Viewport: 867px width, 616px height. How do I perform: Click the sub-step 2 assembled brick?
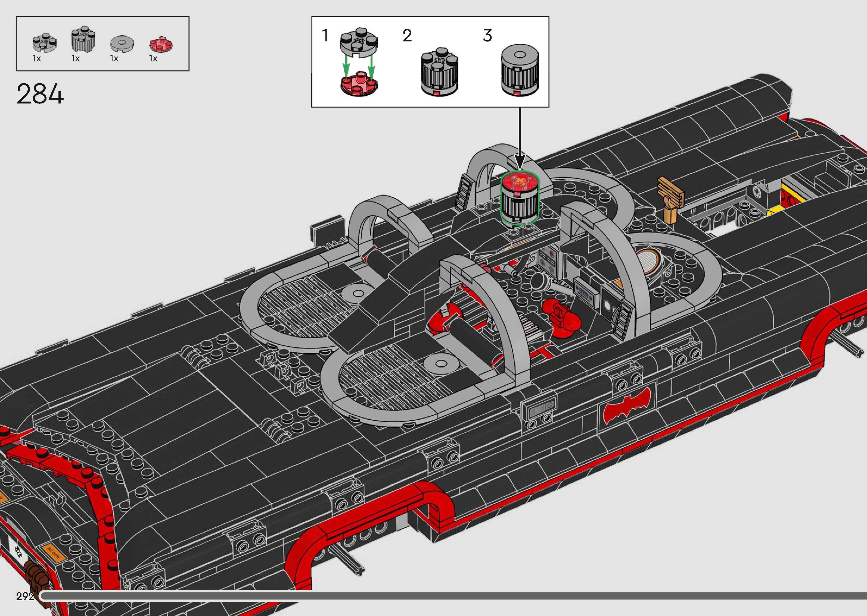tap(440, 72)
